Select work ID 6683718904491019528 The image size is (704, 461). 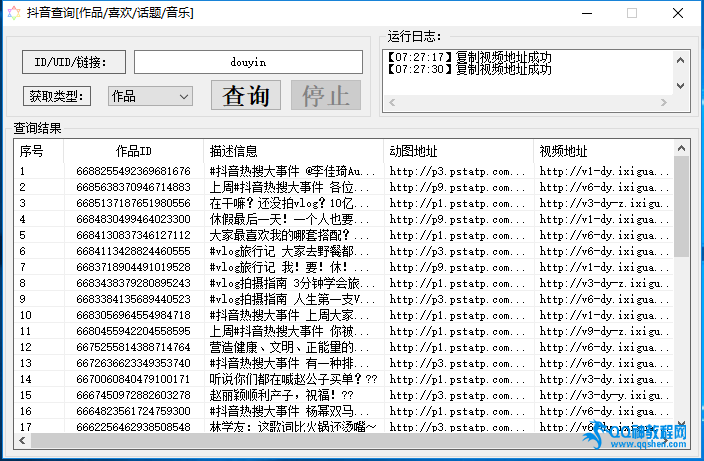133,267
